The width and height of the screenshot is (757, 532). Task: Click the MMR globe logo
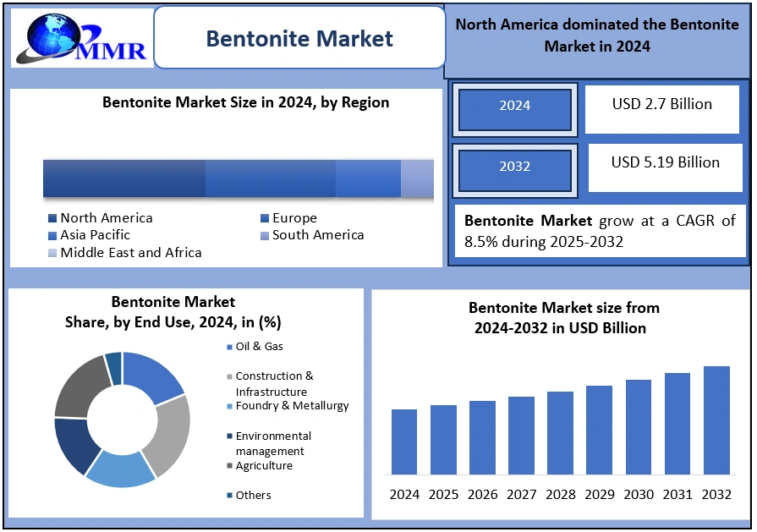click(79, 38)
